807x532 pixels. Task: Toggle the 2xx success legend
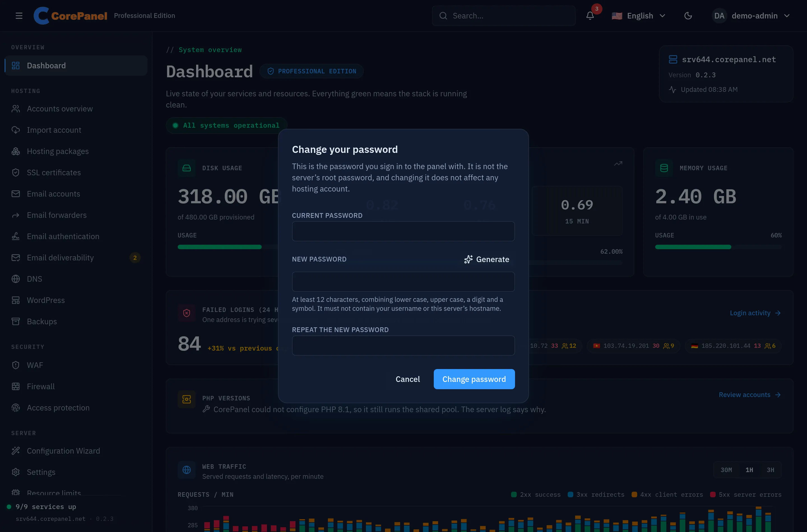click(x=536, y=495)
